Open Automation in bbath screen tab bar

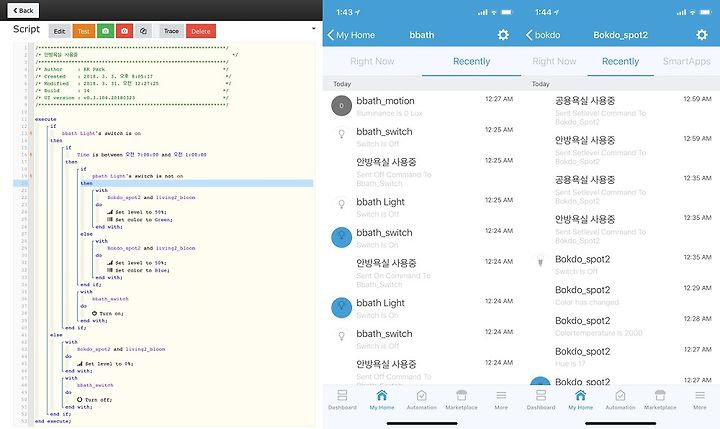coord(422,400)
